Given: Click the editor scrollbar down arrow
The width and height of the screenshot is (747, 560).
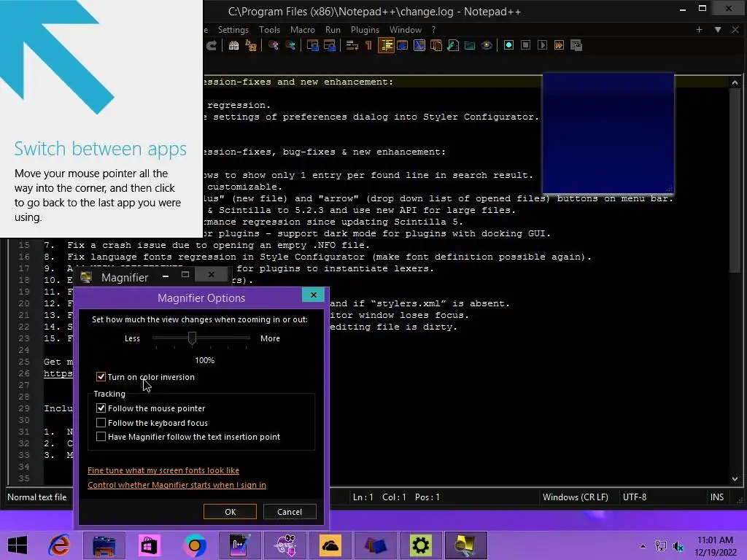Looking at the screenshot, I should click(x=735, y=479).
